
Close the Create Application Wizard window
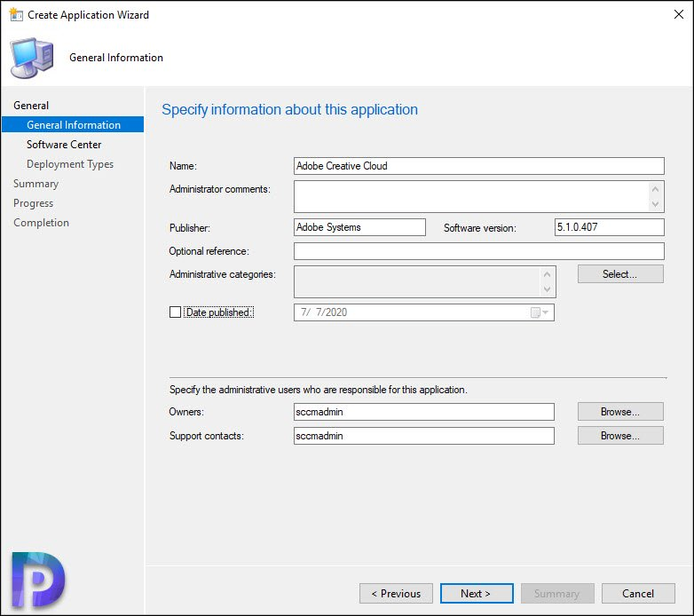[679, 14]
